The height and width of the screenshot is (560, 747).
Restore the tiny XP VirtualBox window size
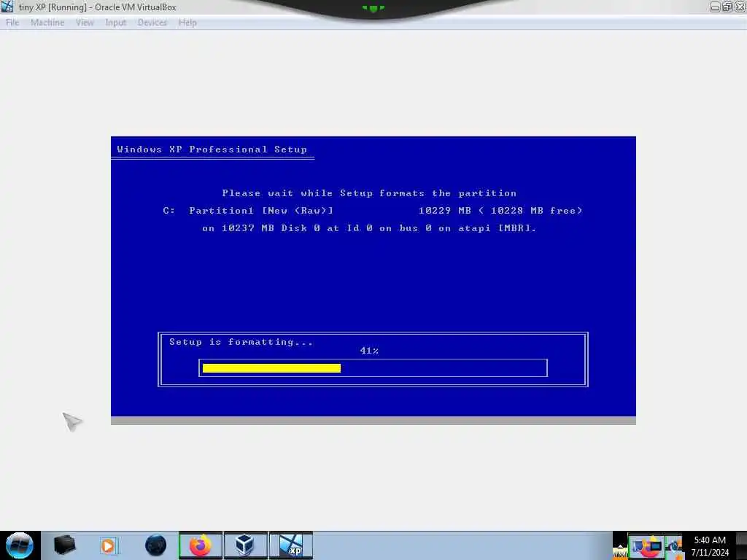click(x=727, y=7)
